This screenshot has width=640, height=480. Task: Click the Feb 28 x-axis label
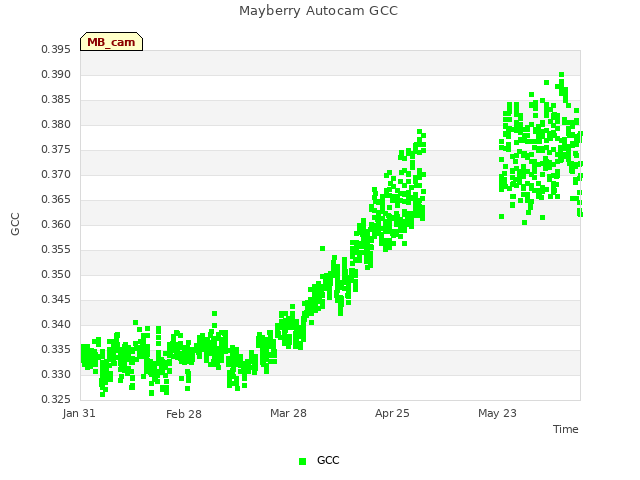(x=184, y=414)
